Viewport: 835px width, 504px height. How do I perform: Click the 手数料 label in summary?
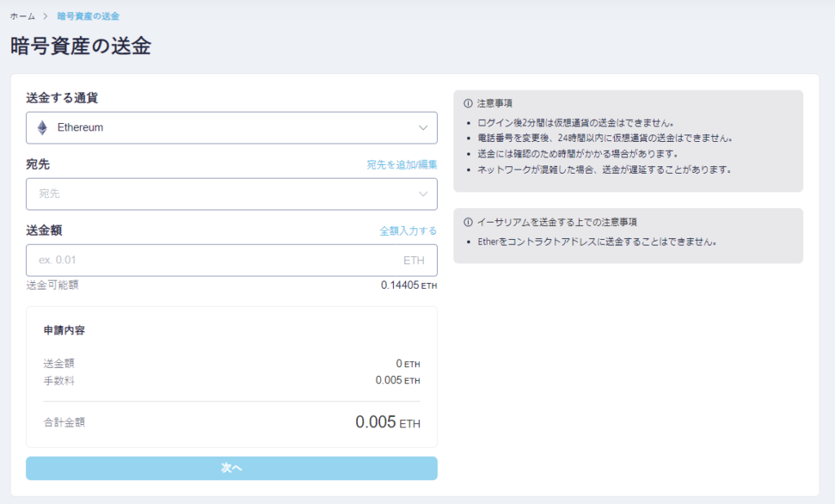point(59,381)
